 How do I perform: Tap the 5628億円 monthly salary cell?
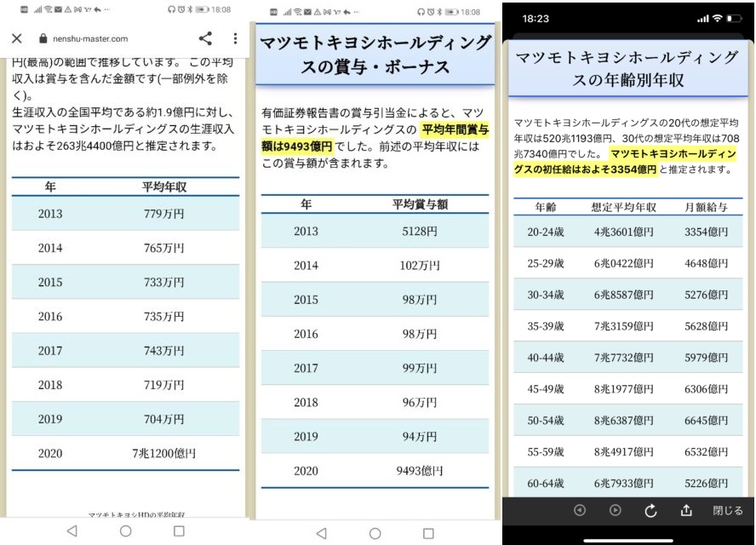707,326
